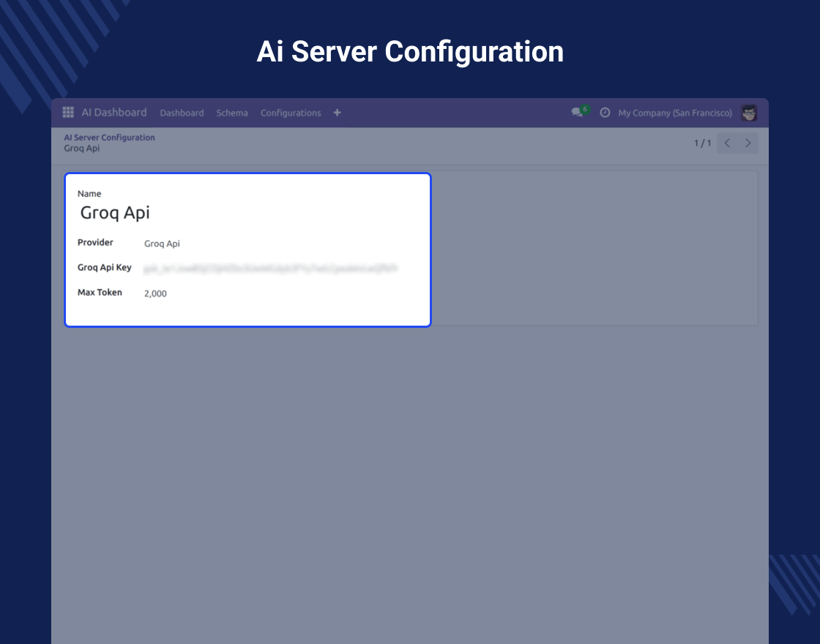Open the Provider field value
Image resolution: width=820 pixels, height=644 pixels.
click(162, 244)
